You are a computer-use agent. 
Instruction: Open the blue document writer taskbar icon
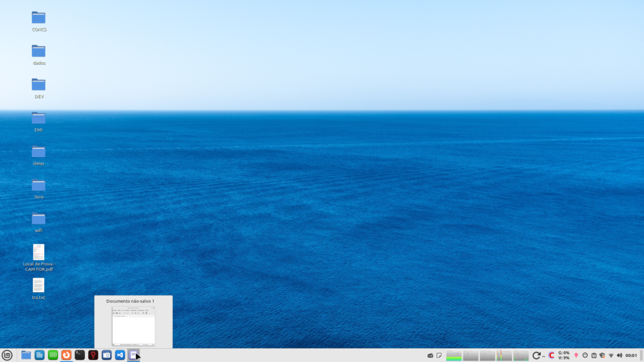click(x=40, y=355)
